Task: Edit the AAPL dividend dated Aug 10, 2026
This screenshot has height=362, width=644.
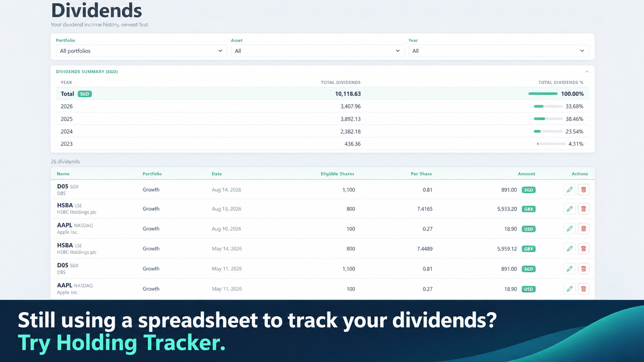Action: [x=569, y=229]
